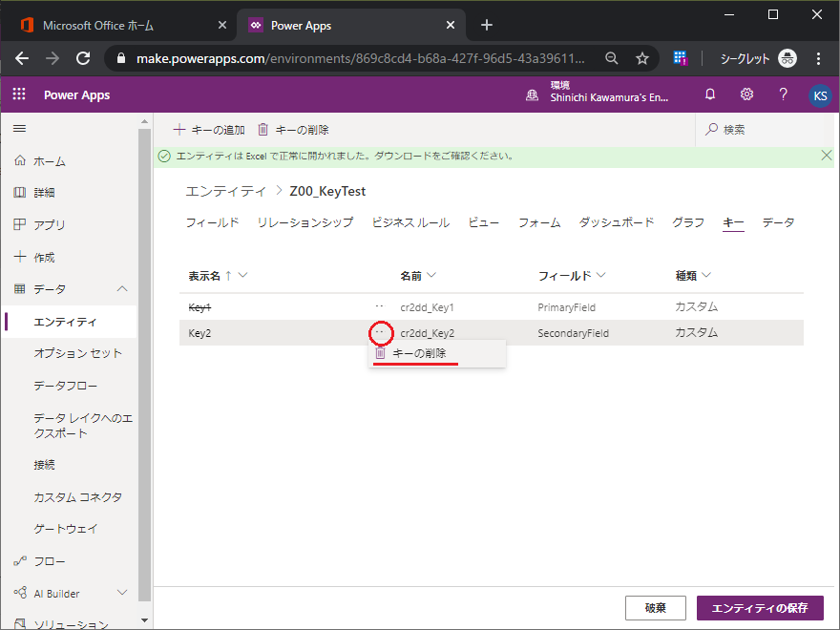The height and width of the screenshot is (630, 840).
Task: Open the browser extension grid icon
Action: [x=681, y=58]
